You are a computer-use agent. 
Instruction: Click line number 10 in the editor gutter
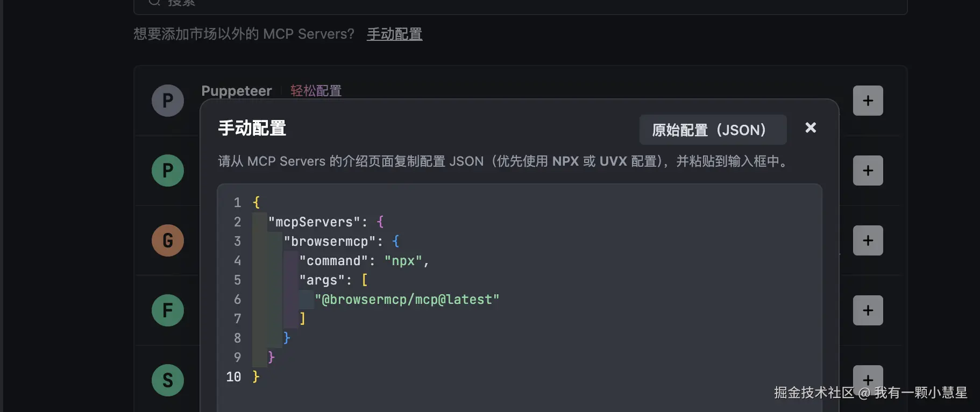point(233,377)
